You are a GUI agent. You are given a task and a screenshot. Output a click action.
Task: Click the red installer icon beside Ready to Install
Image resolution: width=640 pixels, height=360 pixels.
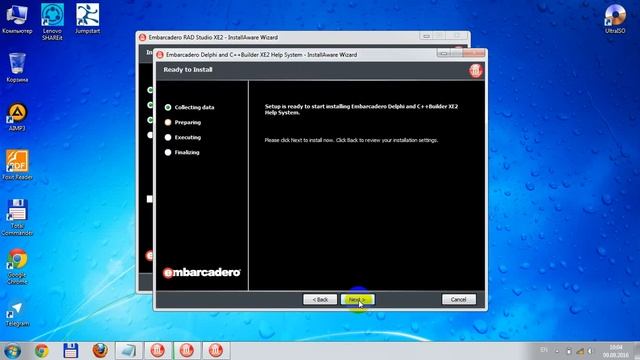(476, 71)
